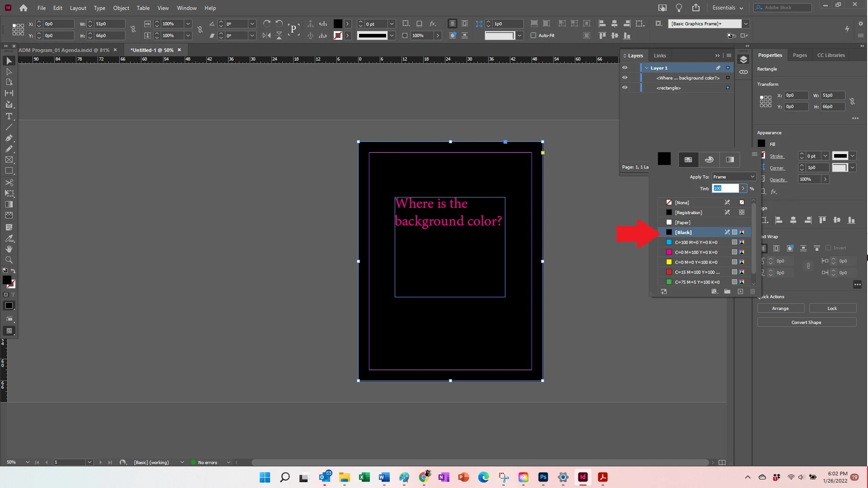Viewport: 868px width, 488px height.
Task: Hide the rectangle layer item visibility
Action: 625,88
